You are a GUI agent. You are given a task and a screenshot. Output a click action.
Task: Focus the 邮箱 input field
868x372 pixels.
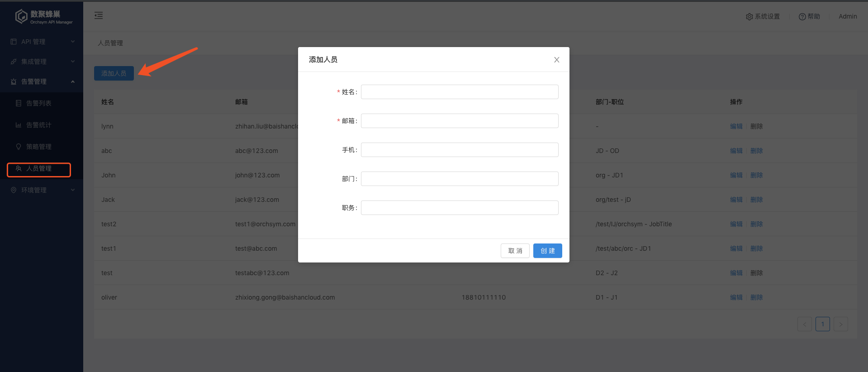click(x=459, y=121)
